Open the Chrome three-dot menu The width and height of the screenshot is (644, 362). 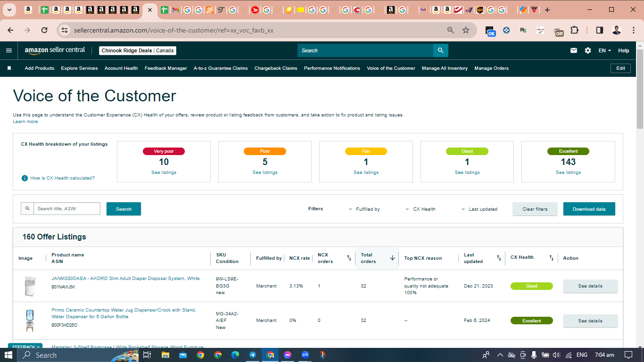click(x=633, y=30)
